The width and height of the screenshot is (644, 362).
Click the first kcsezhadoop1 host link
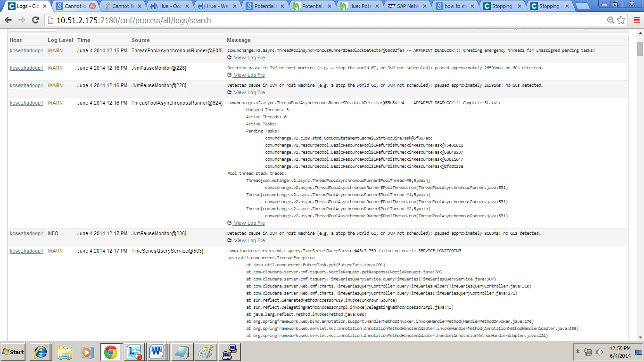[26, 50]
